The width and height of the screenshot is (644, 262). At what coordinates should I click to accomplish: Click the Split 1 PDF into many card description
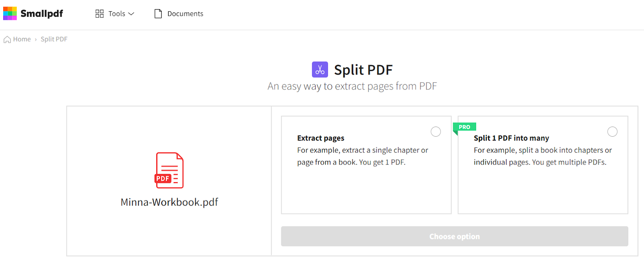pos(543,156)
